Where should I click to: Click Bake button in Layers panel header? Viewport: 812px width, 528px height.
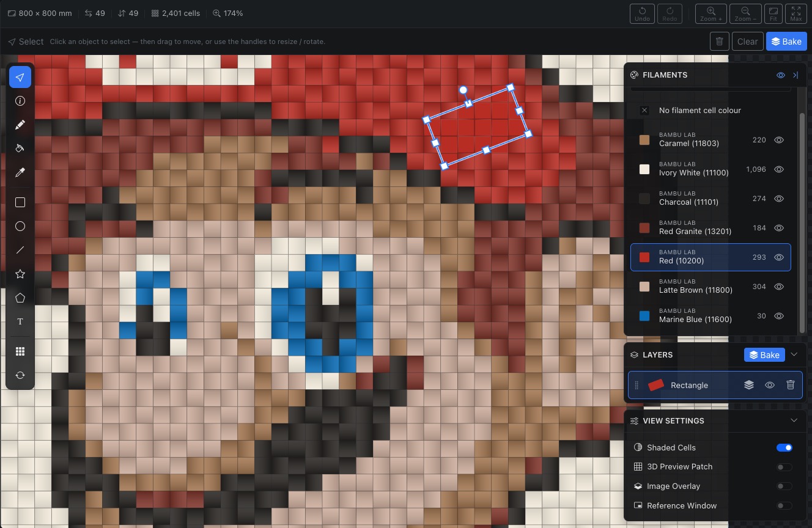click(x=764, y=354)
